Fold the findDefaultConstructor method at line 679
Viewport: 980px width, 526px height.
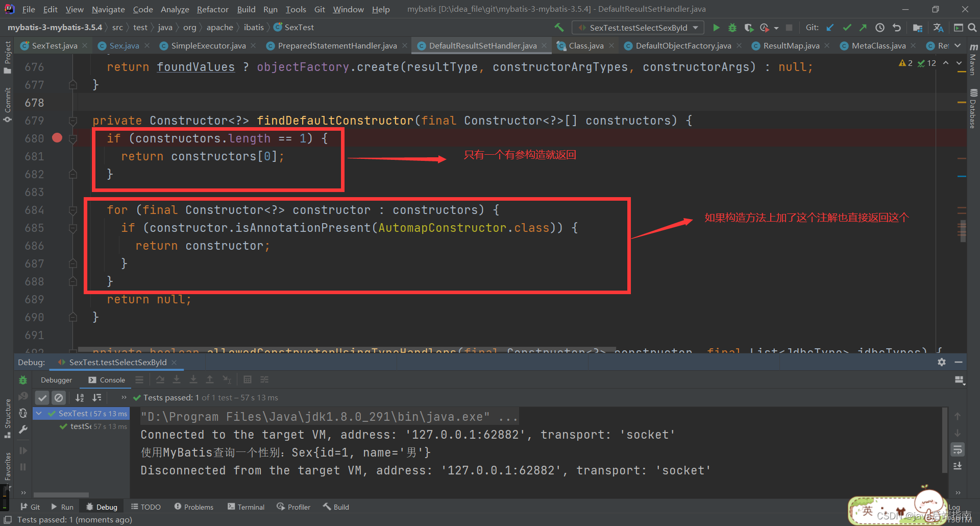click(73, 121)
